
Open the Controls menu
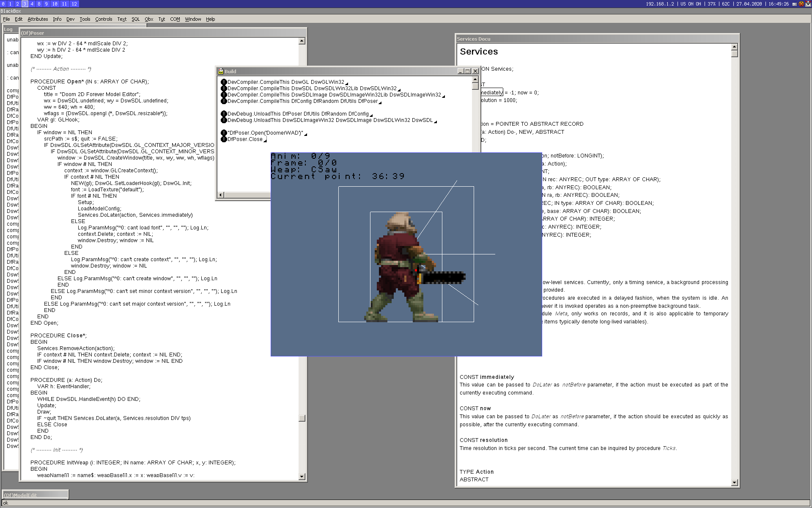click(x=104, y=19)
